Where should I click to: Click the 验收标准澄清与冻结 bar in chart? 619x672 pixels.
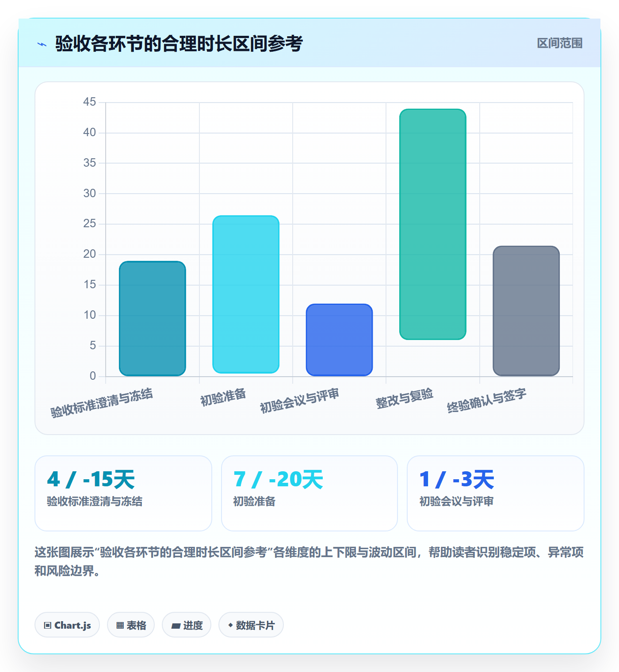(x=153, y=318)
